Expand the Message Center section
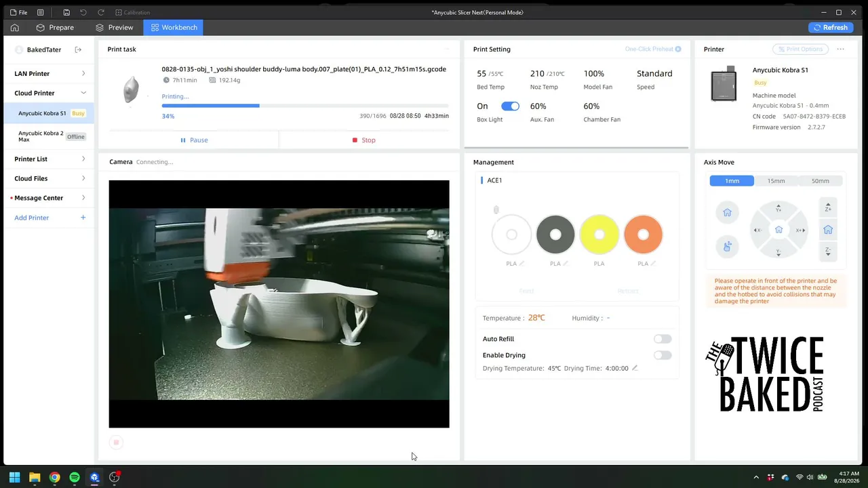Screen dimensions: 868x488 pyautogui.click(x=49, y=198)
